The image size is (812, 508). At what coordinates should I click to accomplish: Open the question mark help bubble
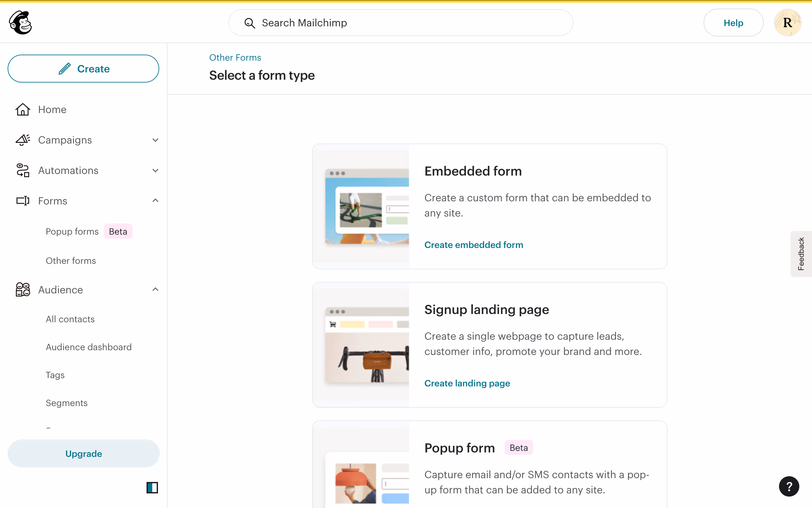click(789, 486)
